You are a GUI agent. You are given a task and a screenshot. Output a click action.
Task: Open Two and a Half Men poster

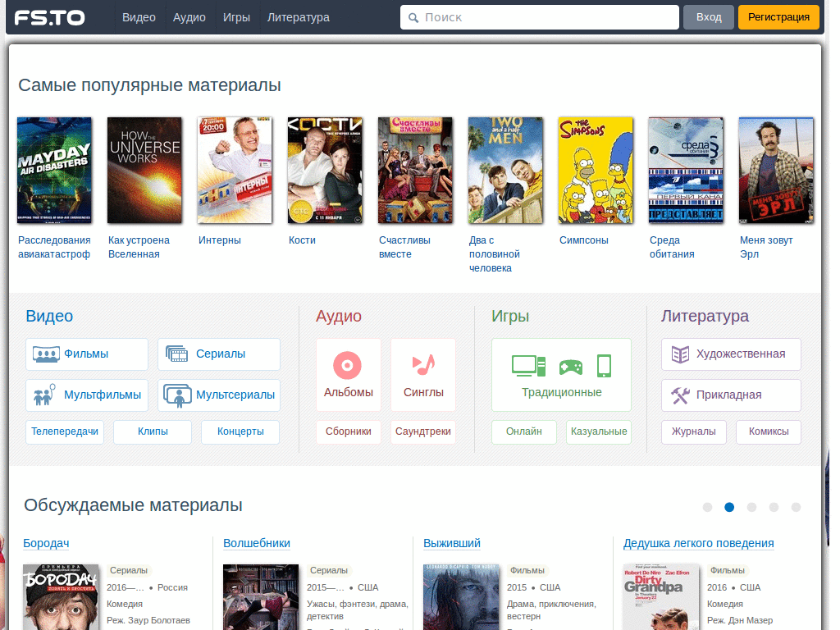505,171
